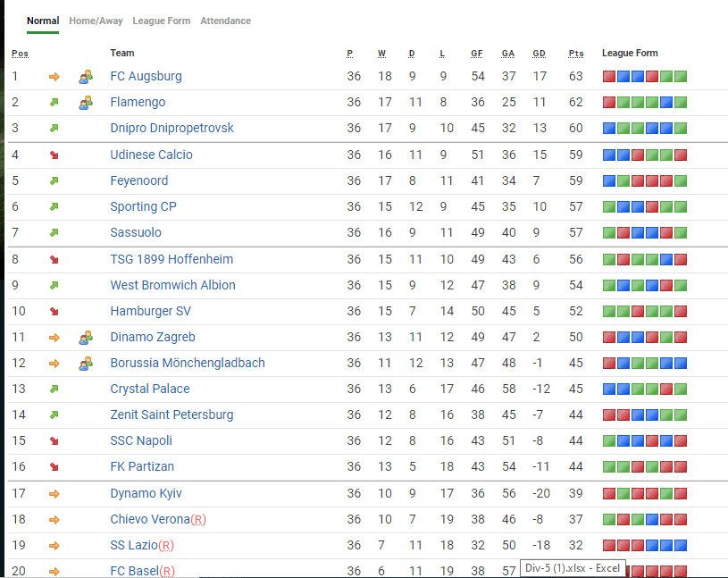Click the manager icon next to Flamengo
The image size is (728, 578).
coord(86,103)
